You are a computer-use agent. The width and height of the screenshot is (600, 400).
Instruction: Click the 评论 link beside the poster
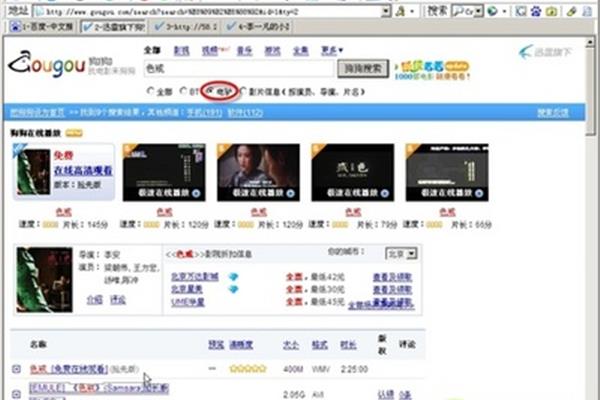pyautogui.click(x=117, y=299)
